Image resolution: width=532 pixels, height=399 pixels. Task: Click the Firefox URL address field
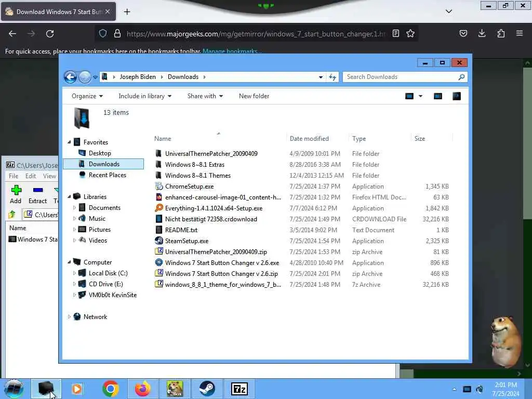tap(256, 34)
